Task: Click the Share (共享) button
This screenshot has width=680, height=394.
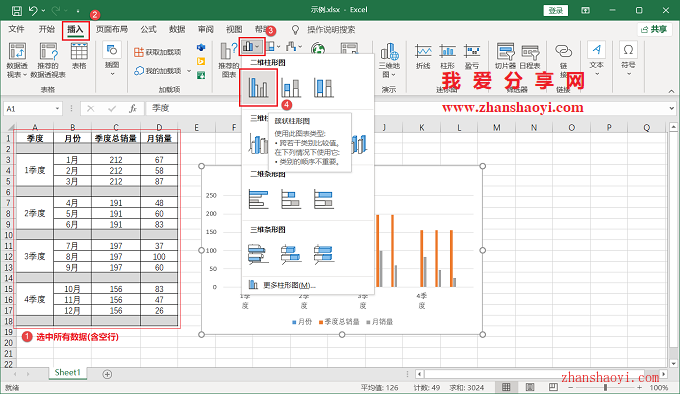Action: pos(654,29)
